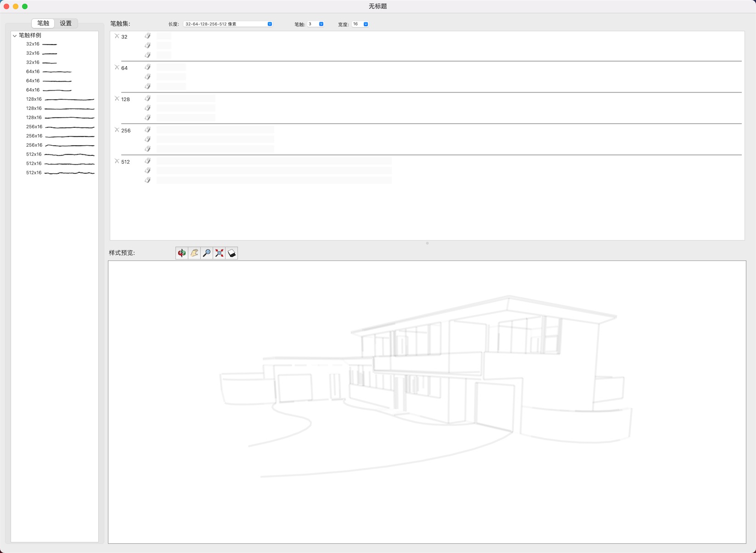Image resolution: width=756 pixels, height=553 pixels.
Task: Click the third eraser icon in the 128 set
Action: [147, 117]
